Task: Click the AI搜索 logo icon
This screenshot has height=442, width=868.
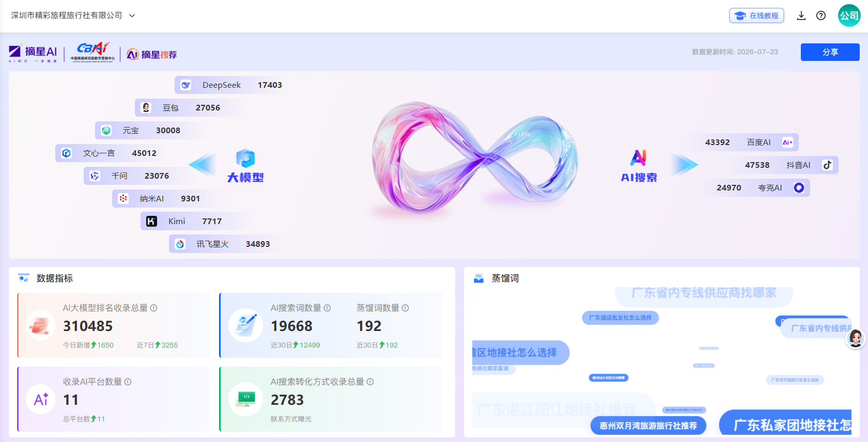Action: pos(639,157)
